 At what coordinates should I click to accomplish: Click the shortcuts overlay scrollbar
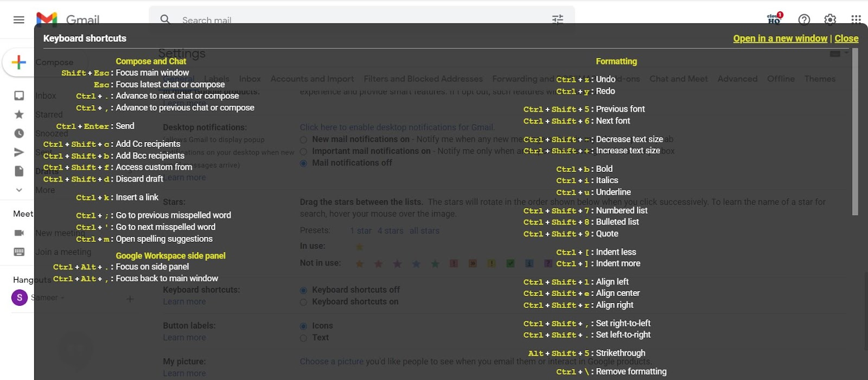coord(856,132)
